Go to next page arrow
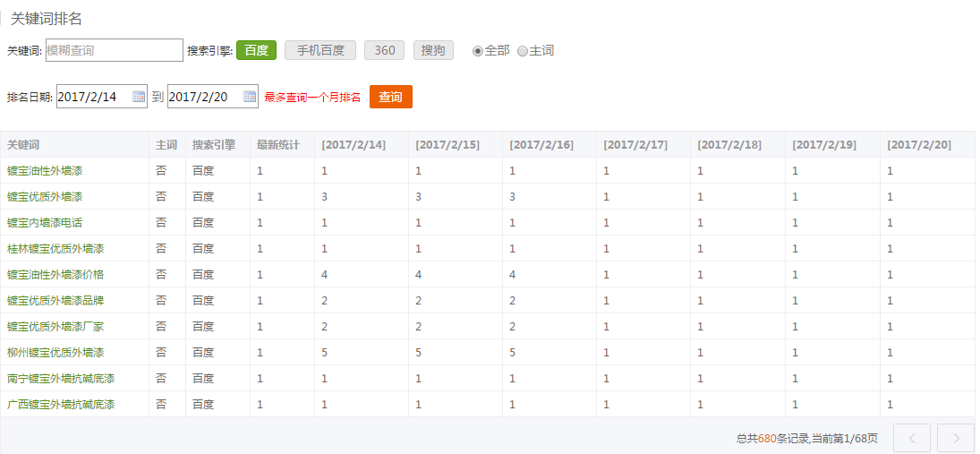 click(955, 438)
